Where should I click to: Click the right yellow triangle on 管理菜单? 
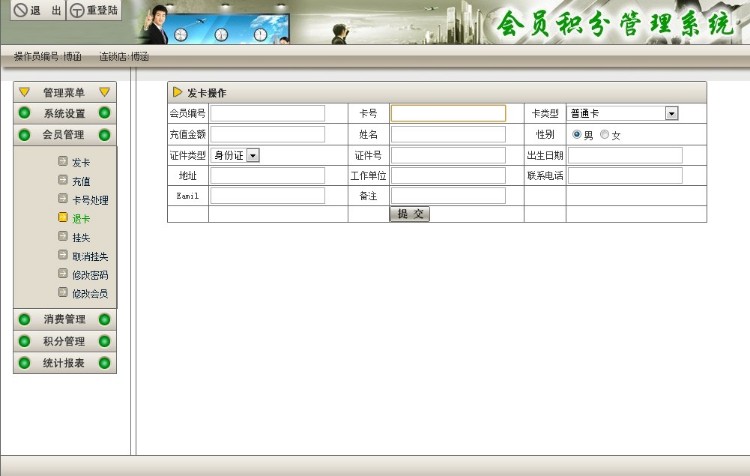point(105,92)
